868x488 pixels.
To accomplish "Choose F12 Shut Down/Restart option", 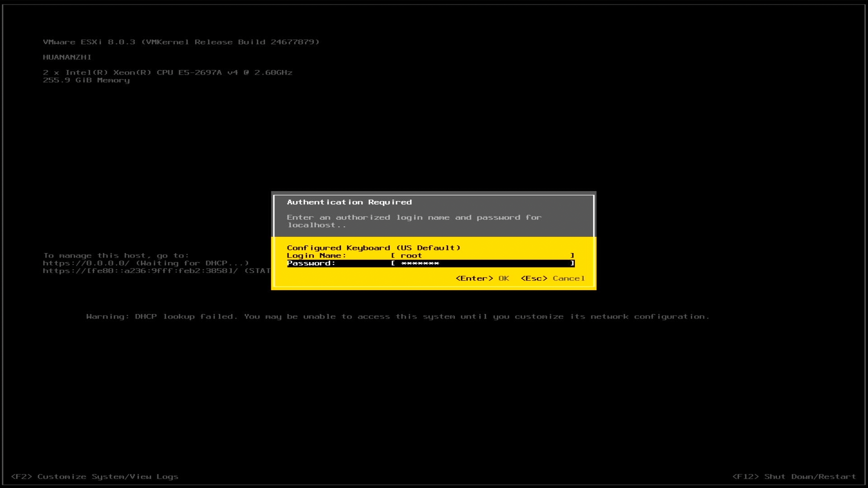I will 794,477.
